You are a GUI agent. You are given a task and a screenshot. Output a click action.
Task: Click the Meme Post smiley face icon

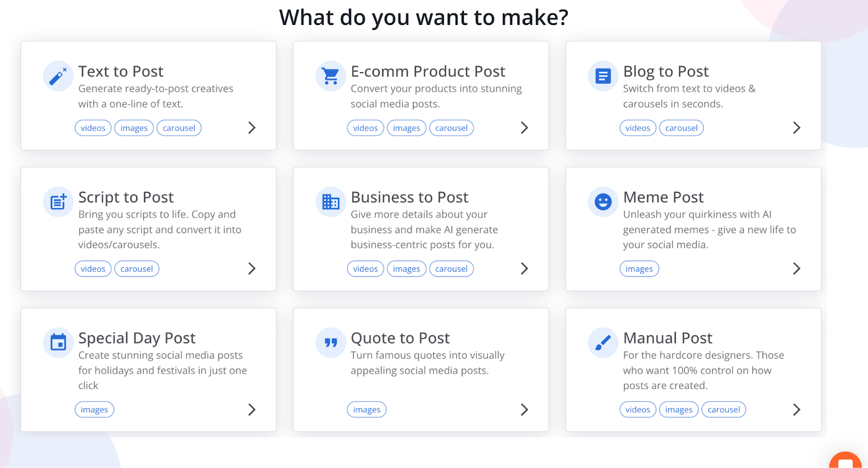[603, 202]
